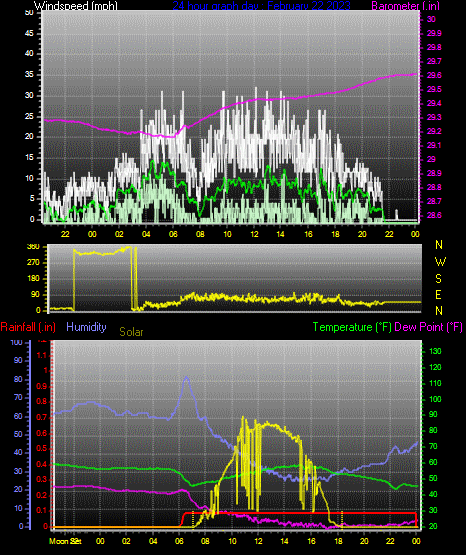This screenshot has width=466, height=555.
Task: Click the green "Temperature (°F)" legend label
Action: [x=352, y=327]
